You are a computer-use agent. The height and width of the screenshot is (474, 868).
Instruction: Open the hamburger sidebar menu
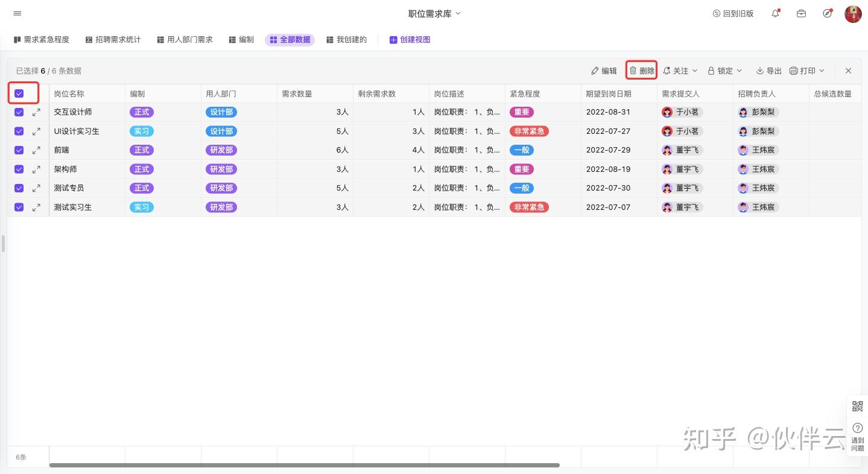click(x=17, y=13)
